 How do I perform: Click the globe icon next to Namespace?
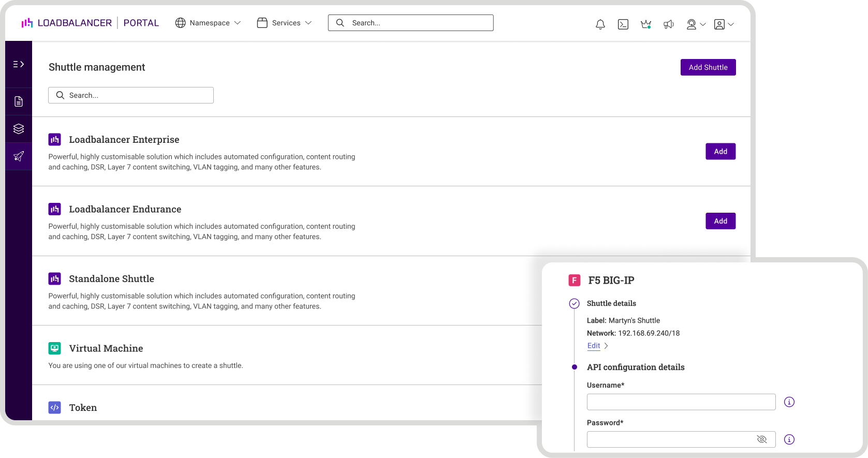[180, 23]
